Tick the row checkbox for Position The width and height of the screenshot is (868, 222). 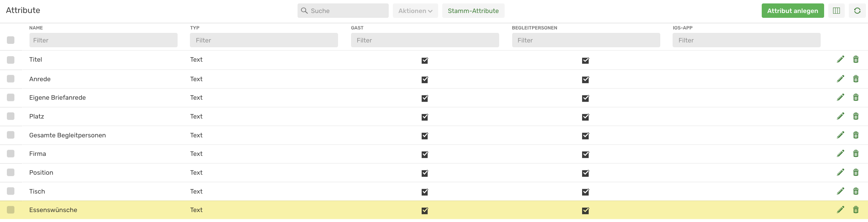pyautogui.click(x=11, y=172)
